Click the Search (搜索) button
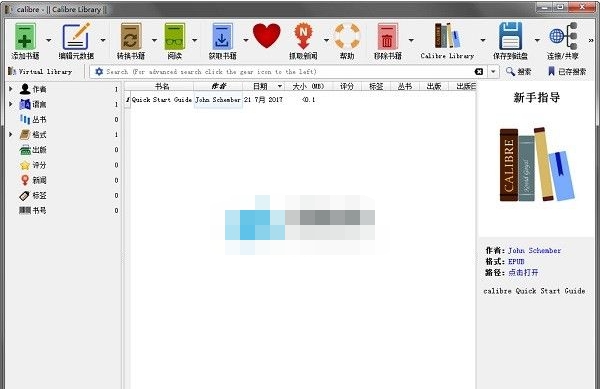602x389 pixels. tap(519, 71)
